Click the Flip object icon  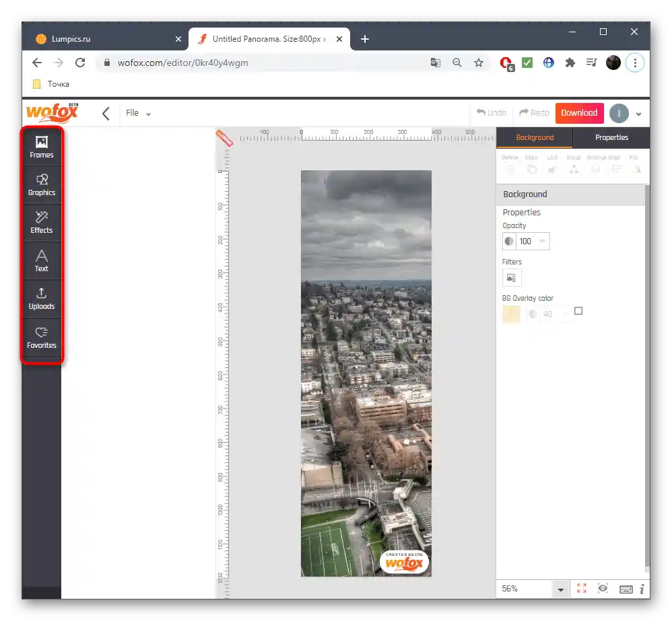637,169
